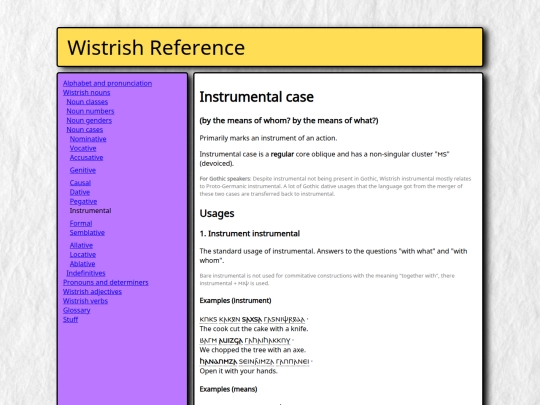540x405 pixels.
Task: Go to the Allative case page
Action: point(81,246)
